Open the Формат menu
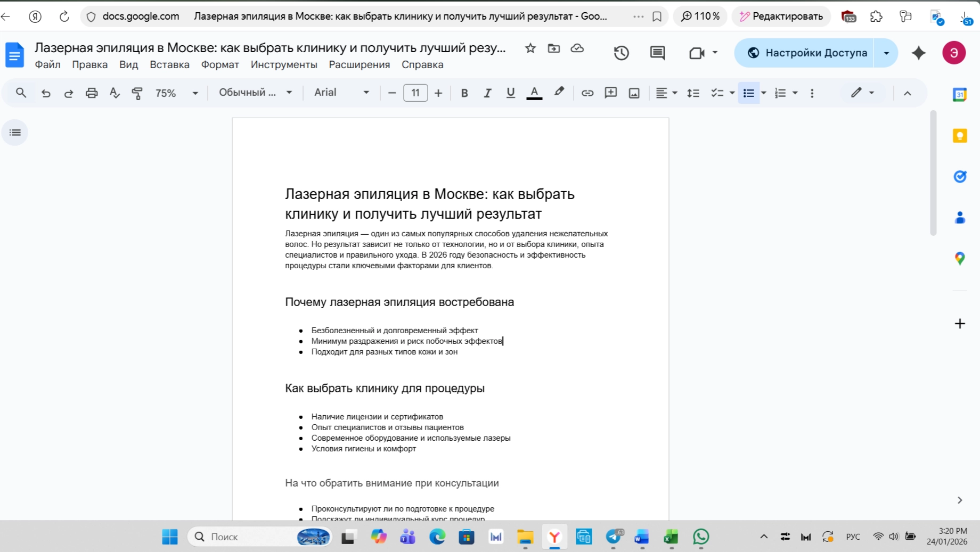Viewport: 980px width, 552px height. (x=219, y=64)
